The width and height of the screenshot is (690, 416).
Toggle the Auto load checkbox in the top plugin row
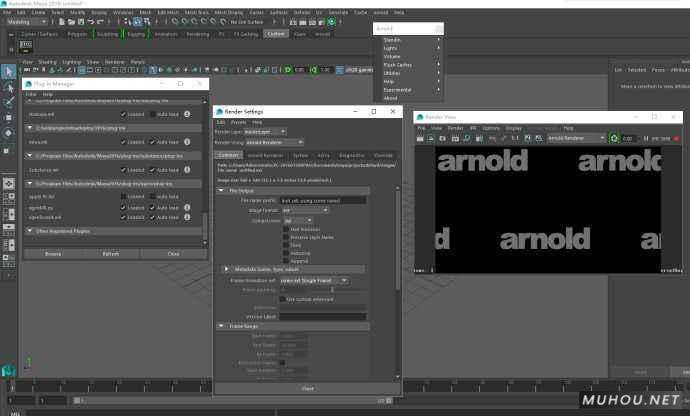click(152, 114)
